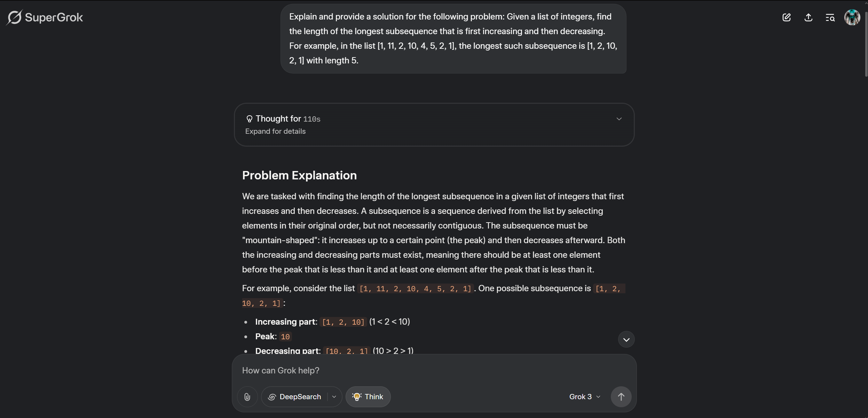
Task: Expand the Thought for 110s panel chevron
Action: (619, 119)
